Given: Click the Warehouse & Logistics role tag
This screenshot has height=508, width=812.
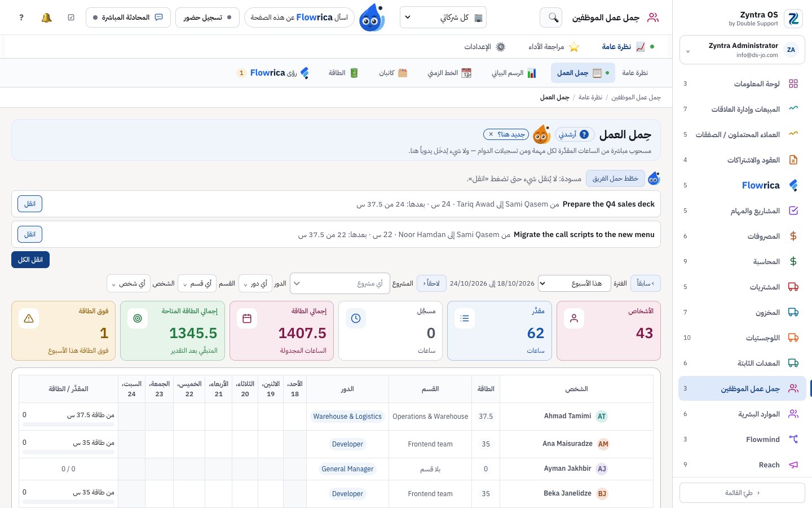Looking at the screenshot, I should click(x=347, y=417).
